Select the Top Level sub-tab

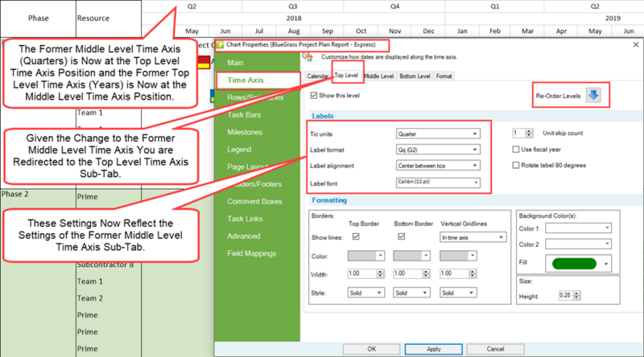pyautogui.click(x=346, y=76)
